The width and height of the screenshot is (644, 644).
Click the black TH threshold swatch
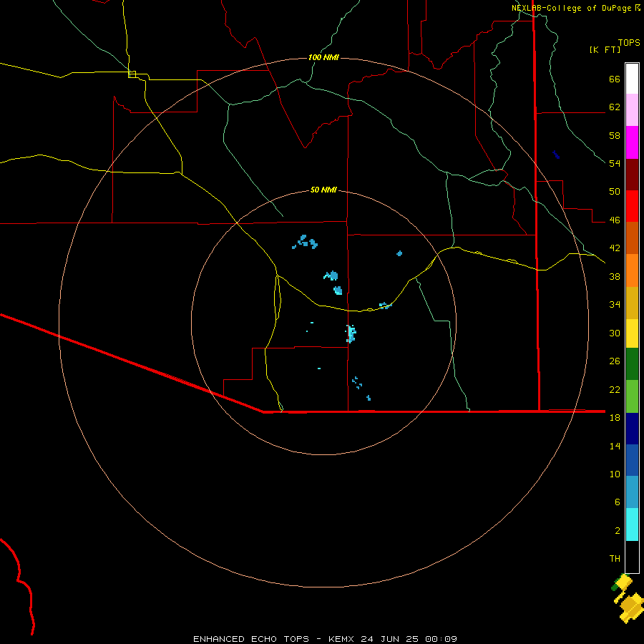pos(632,557)
